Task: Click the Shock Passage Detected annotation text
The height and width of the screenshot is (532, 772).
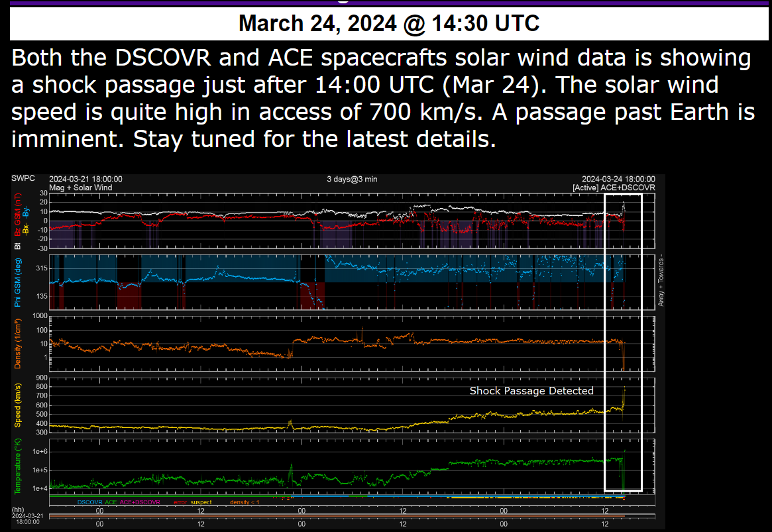Action: click(x=531, y=391)
